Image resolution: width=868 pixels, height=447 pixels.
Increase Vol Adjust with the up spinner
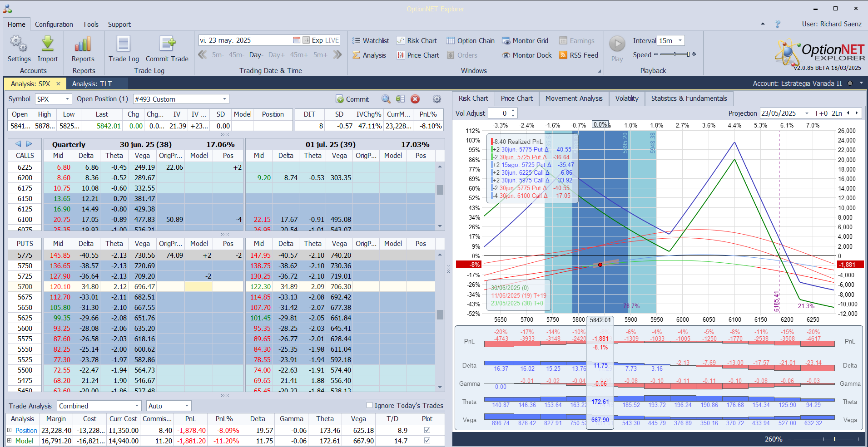(x=513, y=111)
